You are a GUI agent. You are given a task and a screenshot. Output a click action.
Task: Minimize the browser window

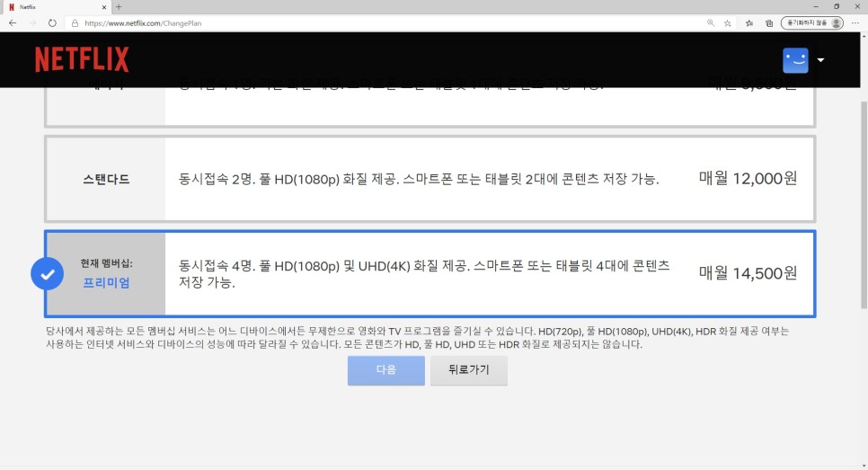[815, 6]
